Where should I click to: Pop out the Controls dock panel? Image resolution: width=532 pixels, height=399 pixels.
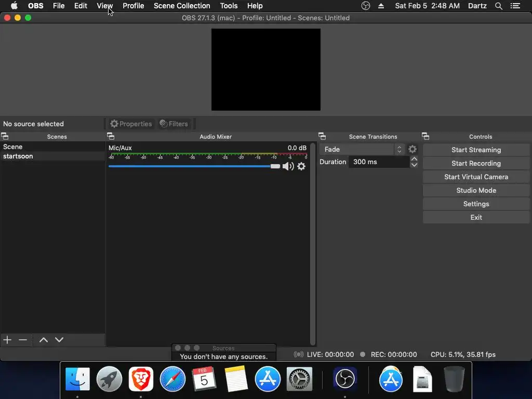click(425, 137)
